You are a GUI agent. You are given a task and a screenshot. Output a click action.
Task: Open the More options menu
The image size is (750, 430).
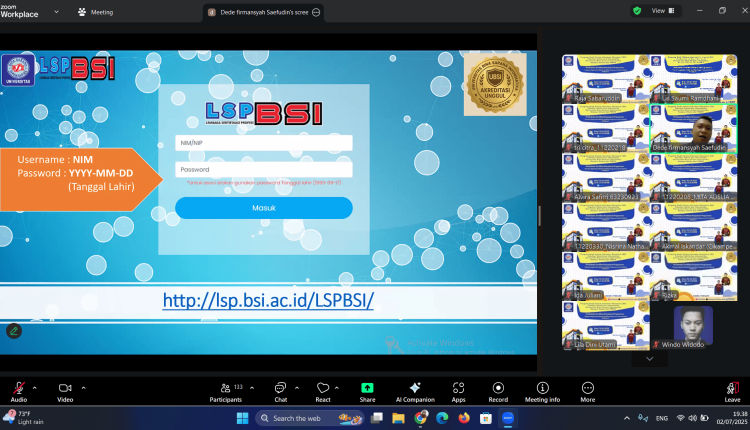588,392
